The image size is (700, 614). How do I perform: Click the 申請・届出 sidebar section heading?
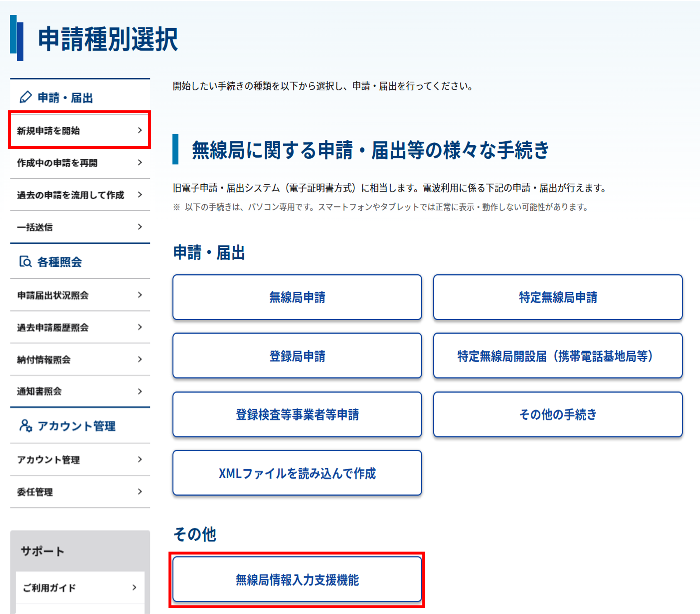pyautogui.click(x=65, y=98)
